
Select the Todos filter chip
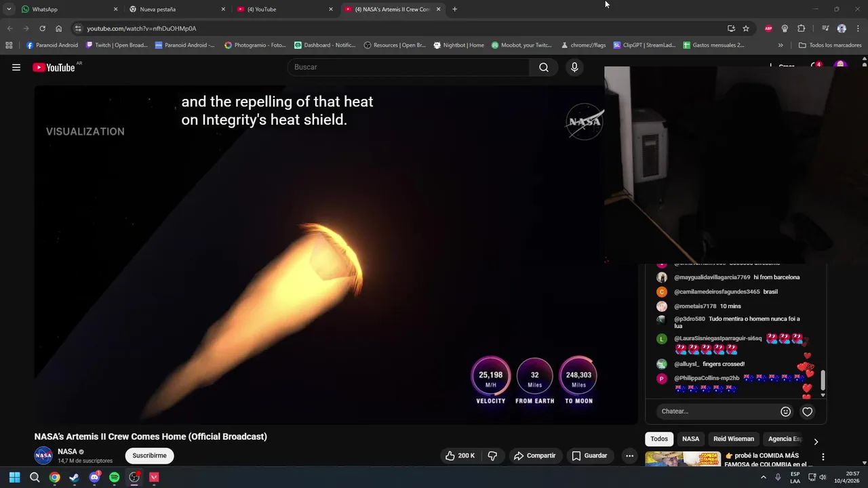[659, 439]
